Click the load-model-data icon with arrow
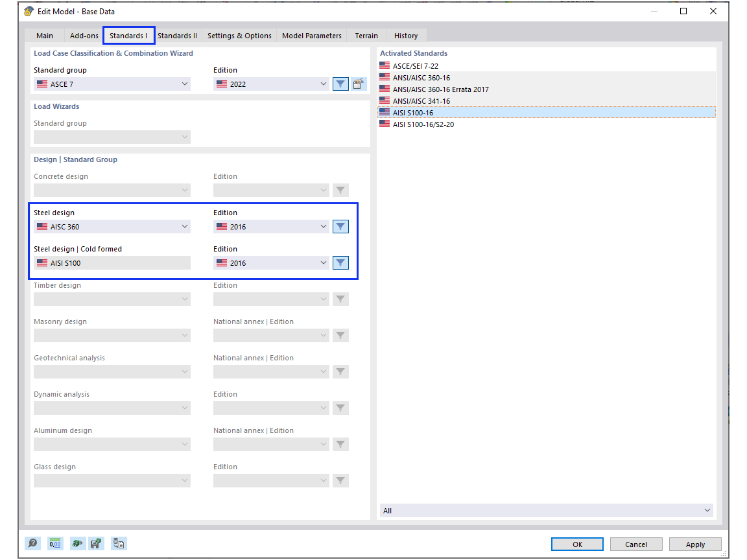Viewport: 747px width, 560px height. coord(77,543)
